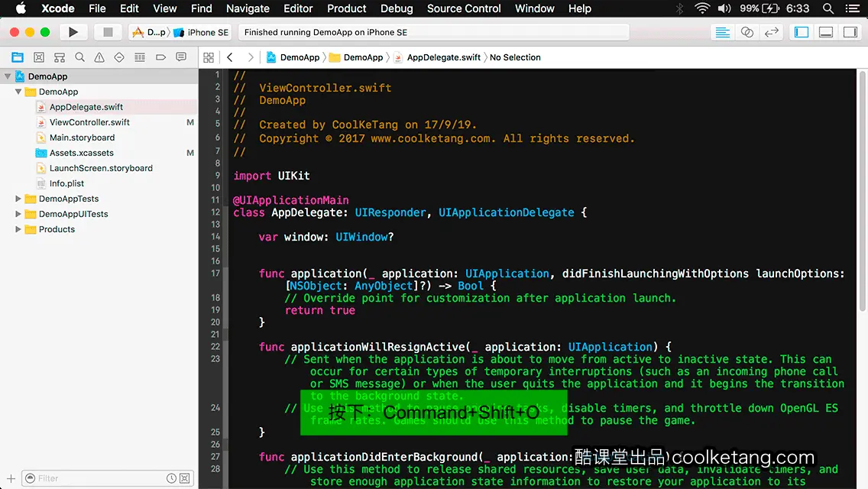The height and width of the screenshot is (489, 868).
Task: Open No Selection symbol breadcrumb
Action: 515,57
